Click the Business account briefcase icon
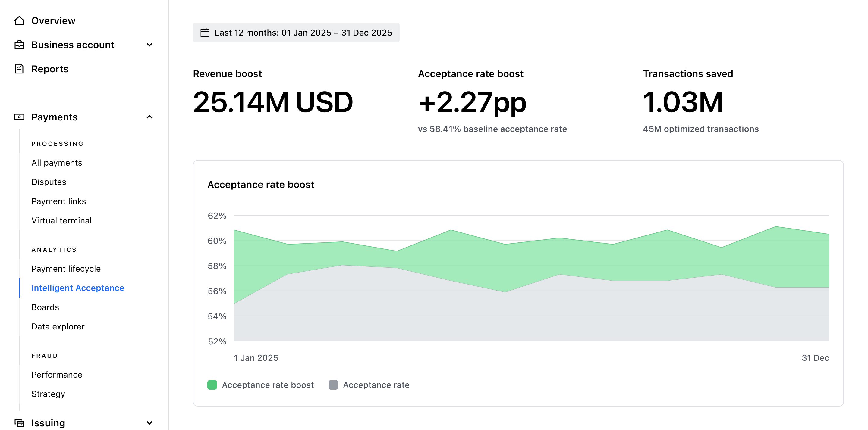Screen dimensions: 868x430 click(x=19, y=45)
